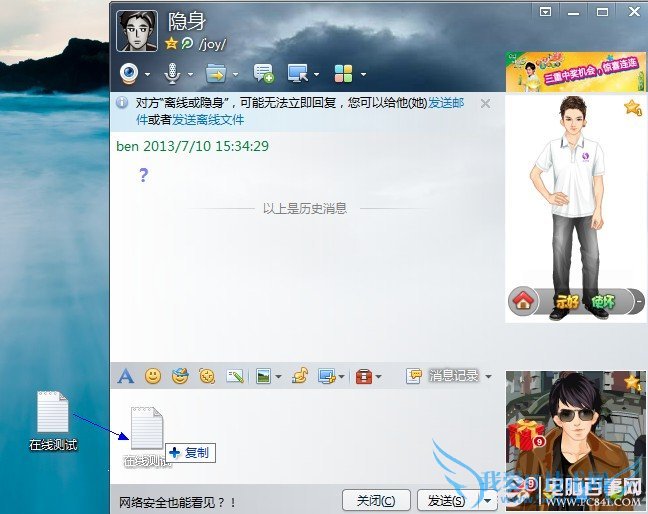Click contact's QQ show figure
Viewport: 648px width, 514px height.
click(x=572, y=207)
